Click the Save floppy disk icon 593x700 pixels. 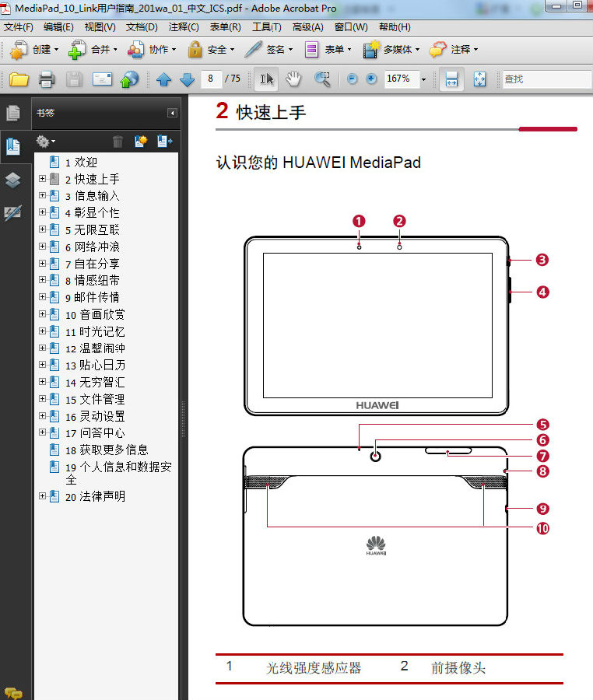pos(74,79)
